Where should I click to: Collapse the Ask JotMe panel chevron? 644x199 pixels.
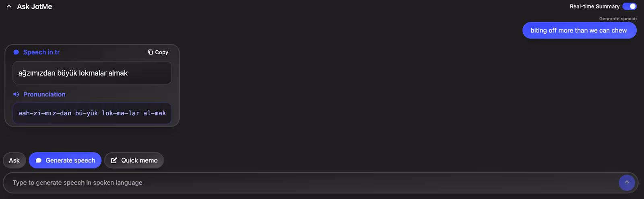pyautogui.click(x=9, y=6)
